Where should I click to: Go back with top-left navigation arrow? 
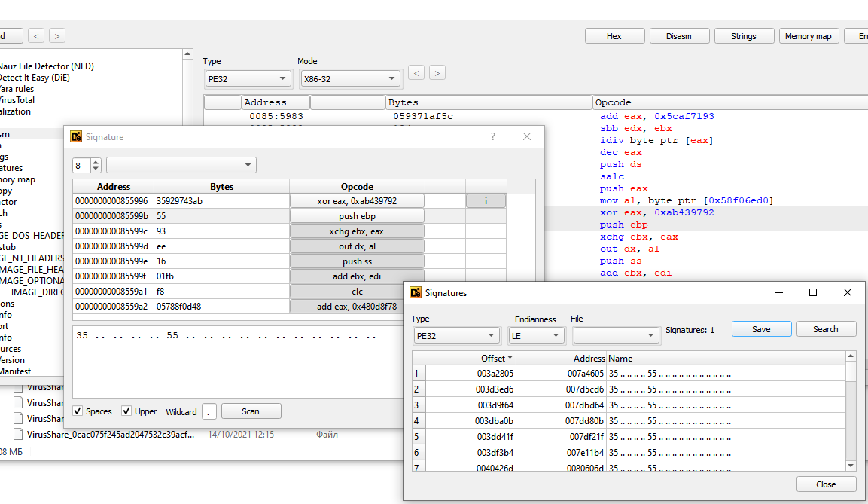pos(36,36)
